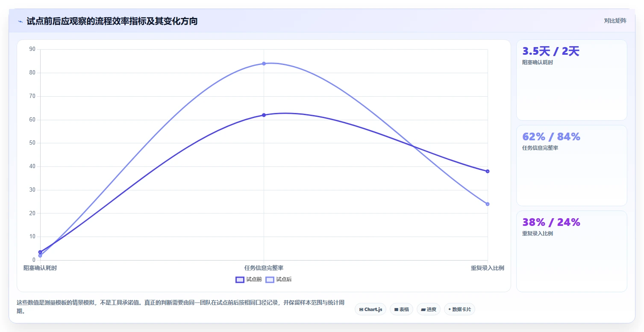Click the 阻塞确认耗时 caption under 3.5天 / 2天
This screenshot has width=644, height=332.
click(538, 62)
